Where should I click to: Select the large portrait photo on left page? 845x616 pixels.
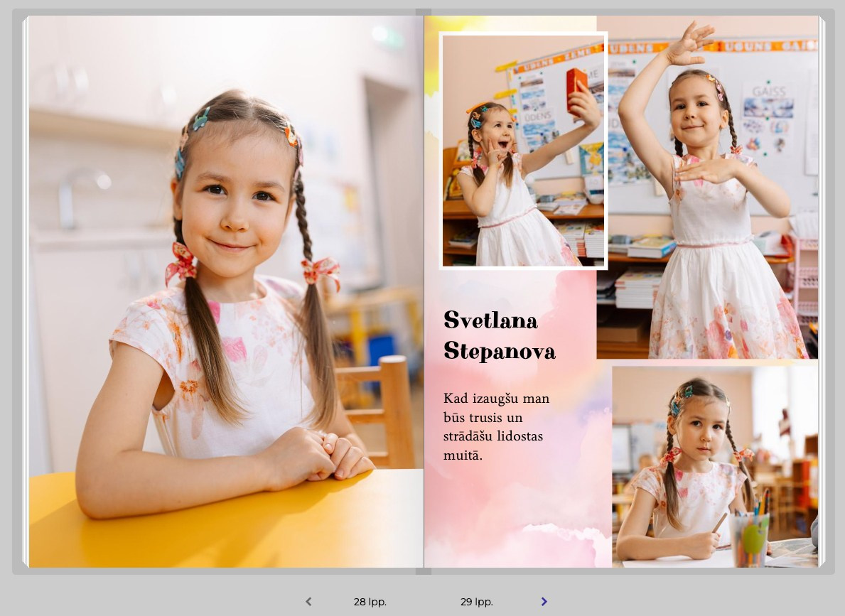click(x=226, y=291)
